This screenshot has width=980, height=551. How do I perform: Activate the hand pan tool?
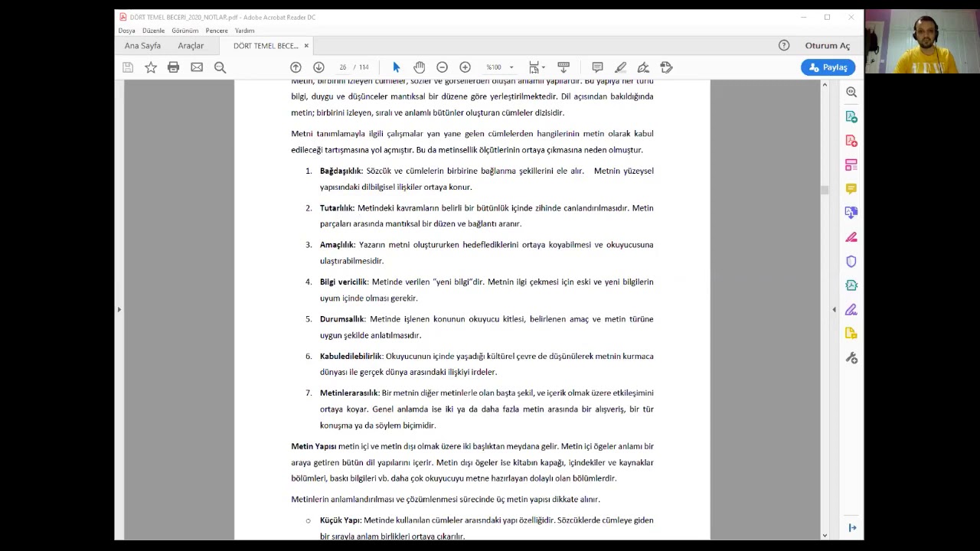click(x=419, y=67)
